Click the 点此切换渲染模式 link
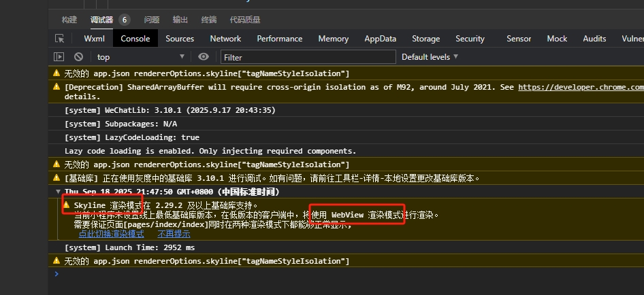Image resolution: width=644 pixels, height=295 pixels. point(111,234)
